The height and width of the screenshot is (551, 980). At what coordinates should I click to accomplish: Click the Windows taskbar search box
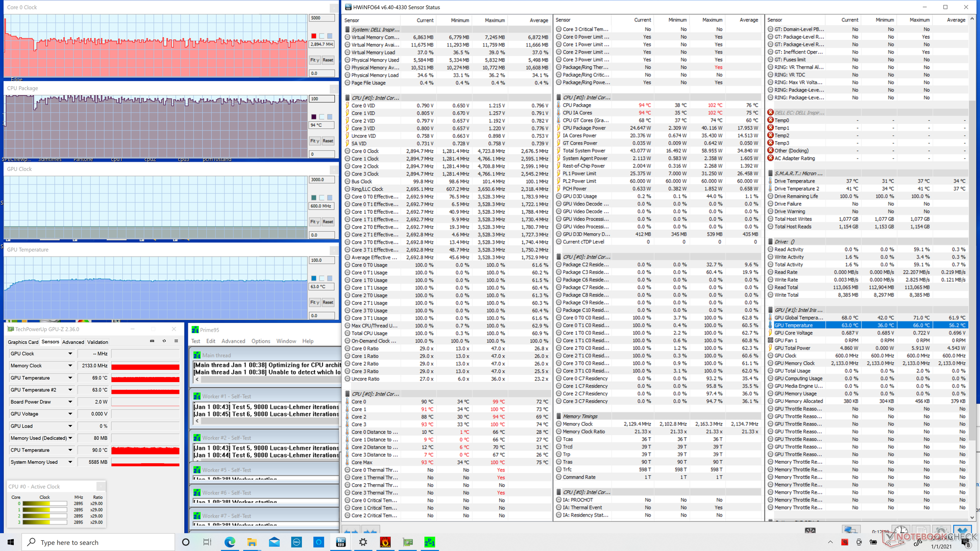tap(97, 542)
